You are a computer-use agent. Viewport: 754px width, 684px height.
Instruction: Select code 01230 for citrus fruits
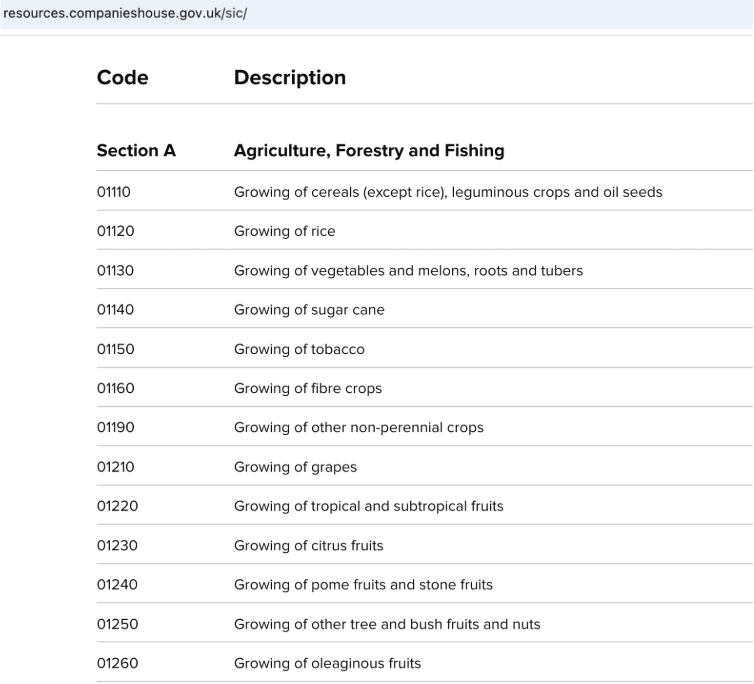pos(117,545)
